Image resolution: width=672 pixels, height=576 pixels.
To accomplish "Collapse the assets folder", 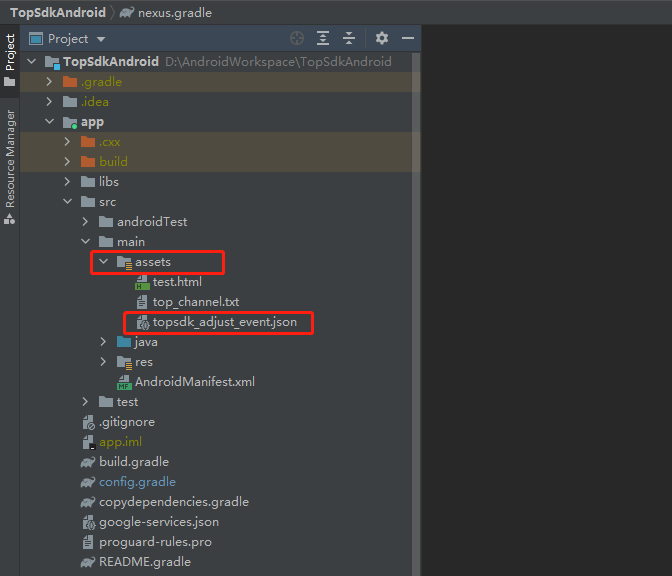I will point(103,262).
